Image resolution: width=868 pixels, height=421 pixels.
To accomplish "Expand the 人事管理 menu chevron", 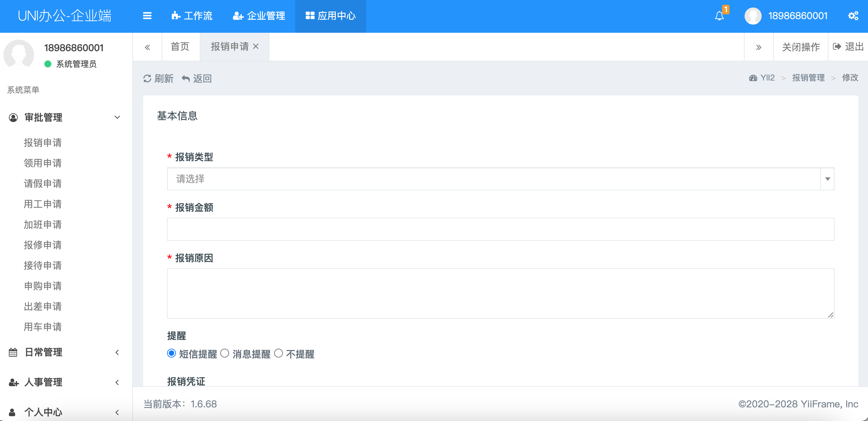I will click(x=117, y=382).
